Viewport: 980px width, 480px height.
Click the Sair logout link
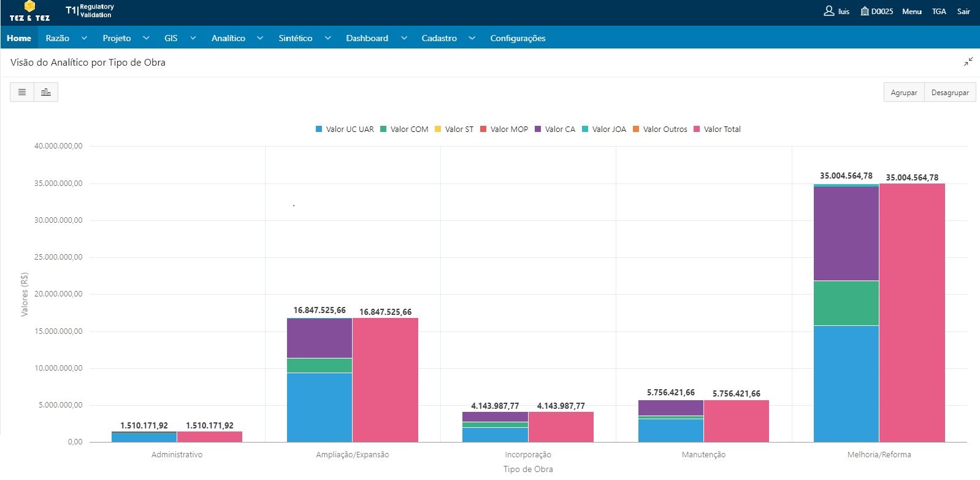(x=963, y=12)
